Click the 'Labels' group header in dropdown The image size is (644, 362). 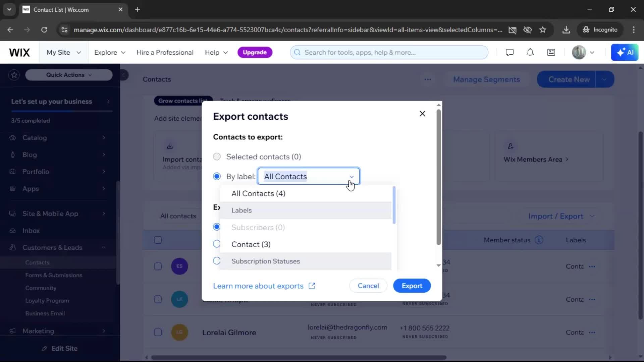pos(306,210)
